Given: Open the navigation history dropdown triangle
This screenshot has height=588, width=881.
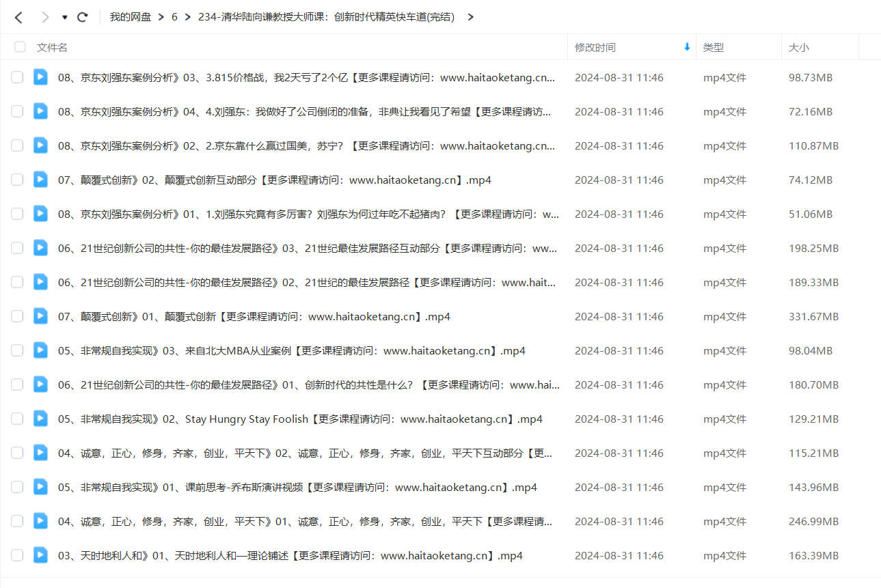Looking at the screenshot, I should [x=64, y=17].
